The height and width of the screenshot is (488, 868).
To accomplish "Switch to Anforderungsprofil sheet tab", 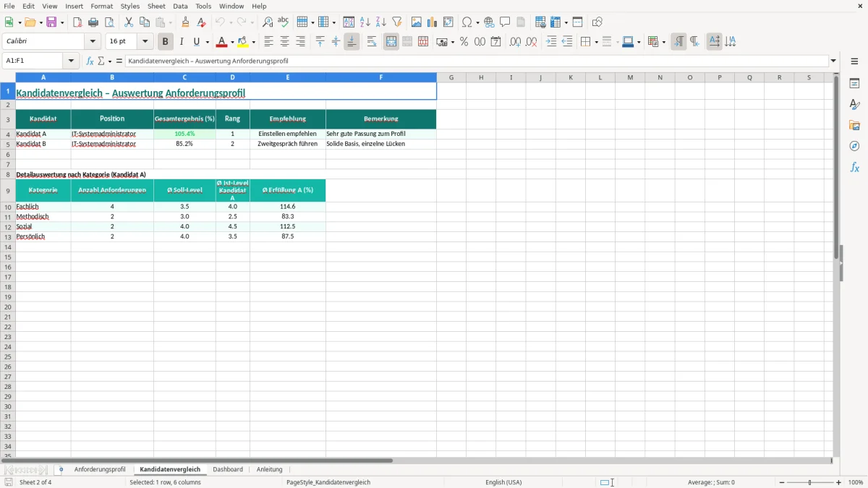I will pyautogui.click(x=100, y=469).
